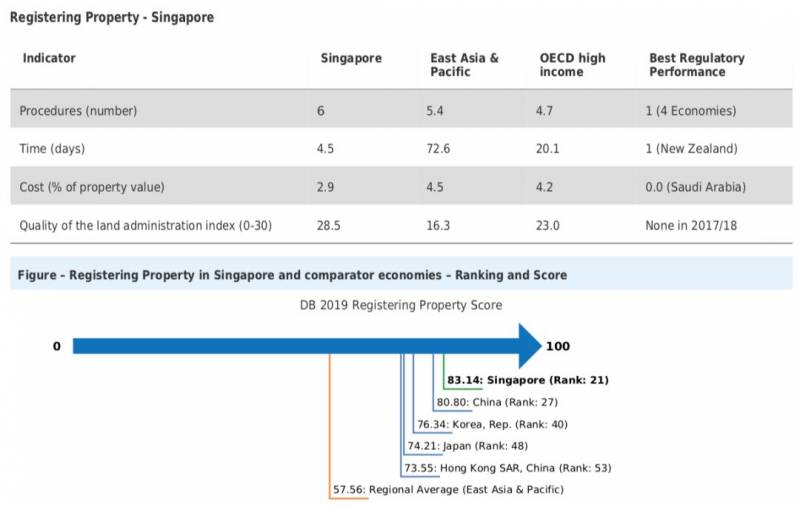Select the '83.14: Singapore (Rank: 21)' label
Image resolution: width=800 pixels, height=507 pixels.
(x=528, y=380)
